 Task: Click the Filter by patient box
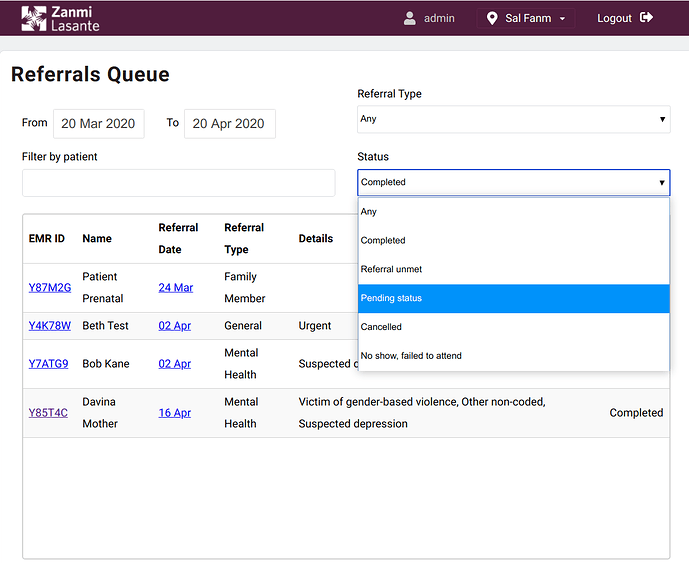tap(178, 183)
